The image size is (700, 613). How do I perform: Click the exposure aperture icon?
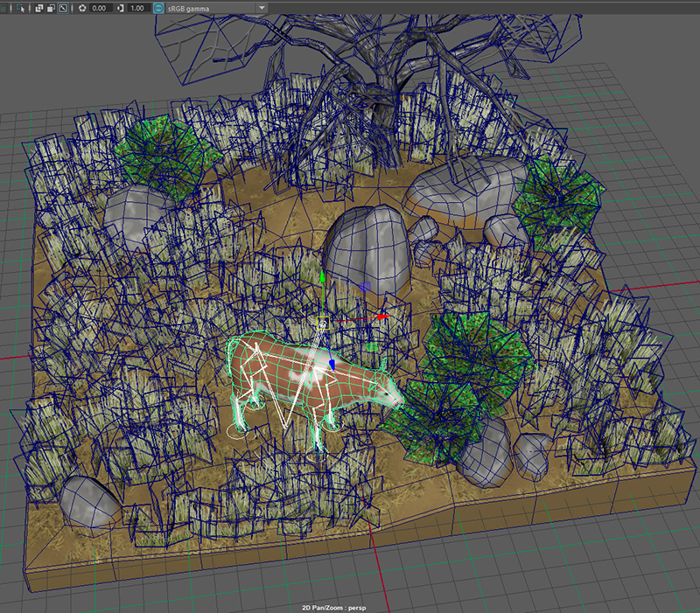pyautogui.click(x=82, y=8)
